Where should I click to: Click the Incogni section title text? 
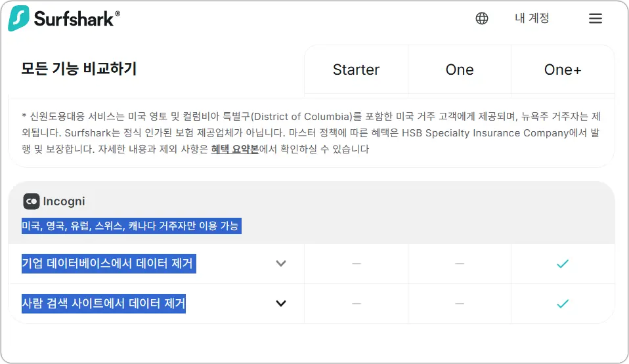(64, 201)
